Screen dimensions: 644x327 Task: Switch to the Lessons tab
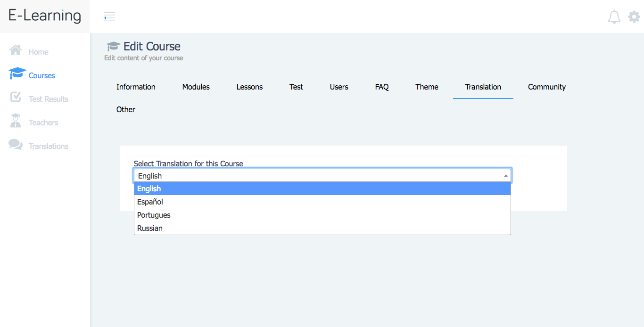point(250,87)
